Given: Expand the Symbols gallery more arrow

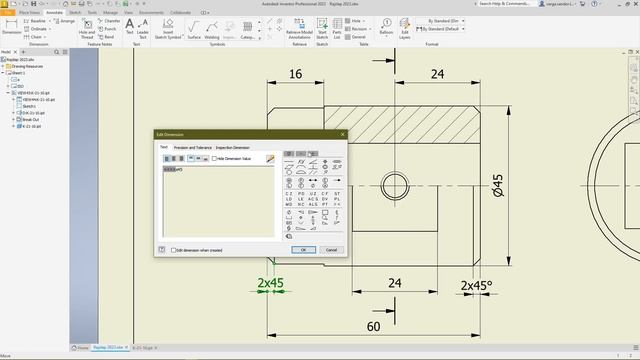Looking at the screenshot, I should pos(260,38).
